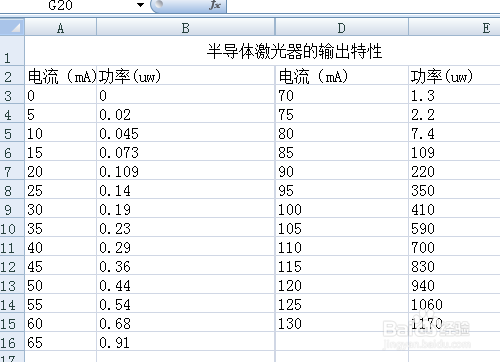Click cell with value 65

pyautogui.click(x=61, y=341)
